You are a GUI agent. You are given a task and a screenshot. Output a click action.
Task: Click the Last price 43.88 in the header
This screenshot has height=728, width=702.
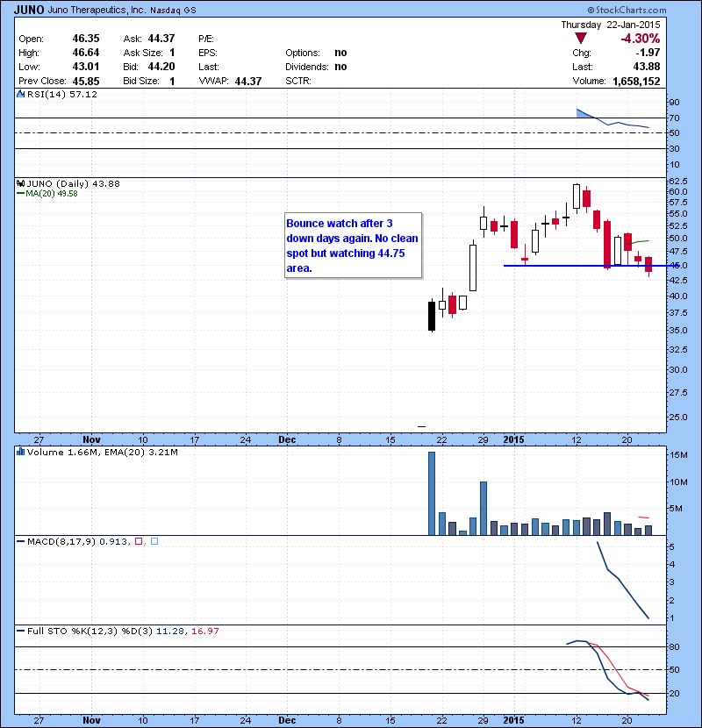(x=647, y=67)
